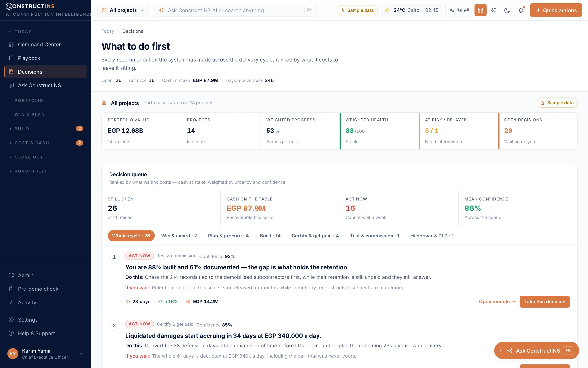Select Handover & DLP tab
This screenshot has width=588, height=368.
pyautogui.click(x=432, y=236)
